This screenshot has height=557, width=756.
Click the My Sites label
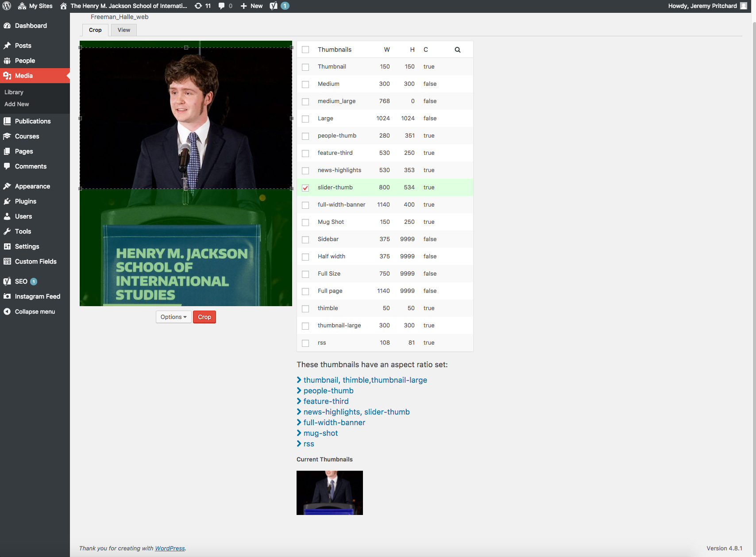tap(41, 6)
